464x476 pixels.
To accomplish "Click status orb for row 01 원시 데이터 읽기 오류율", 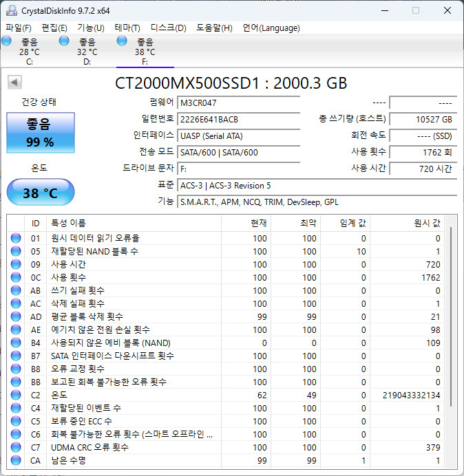I will [16, 238].
